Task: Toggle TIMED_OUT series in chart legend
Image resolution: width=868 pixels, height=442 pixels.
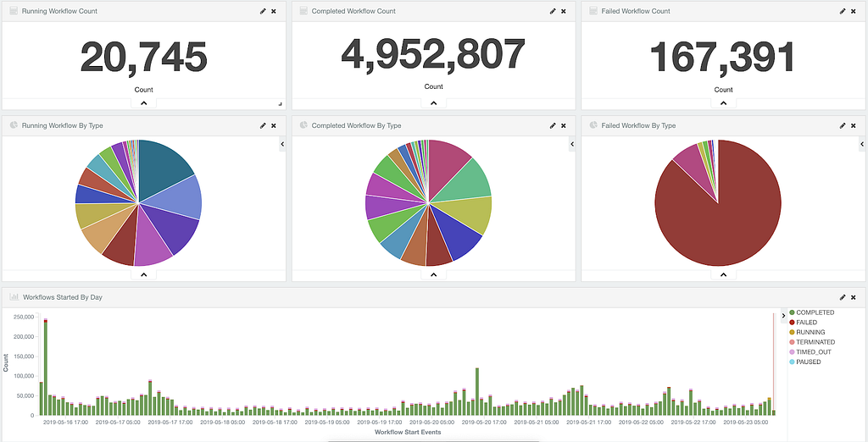Action: pyautogui.click(x=810, y=352)
